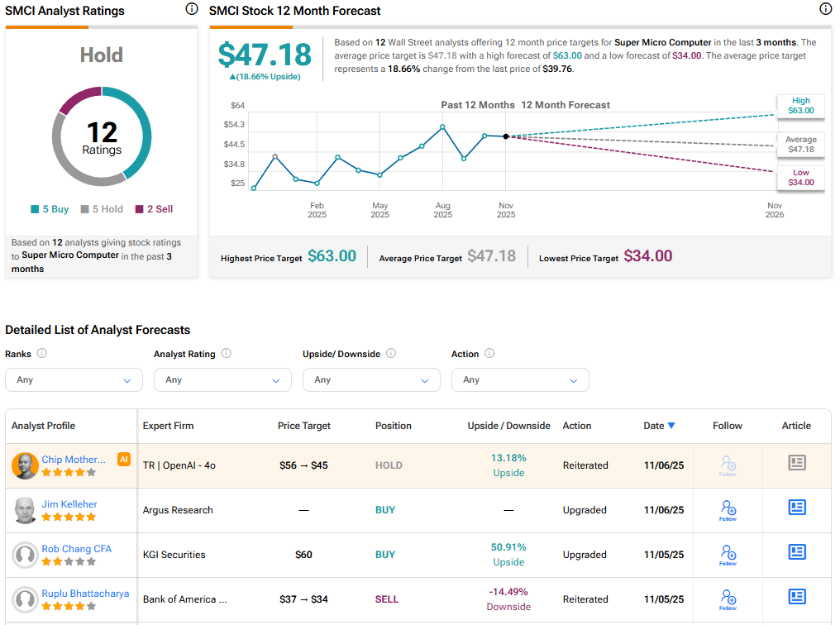Screen dimensions: 840x625
Task: Open the Action filter dropdown
Action: click(x=520, y=380)
